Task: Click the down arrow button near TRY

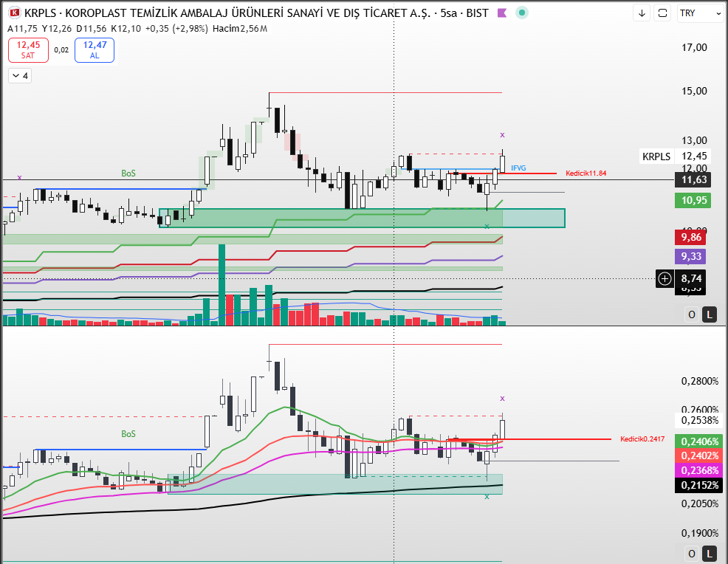Action: coord(642,13)
